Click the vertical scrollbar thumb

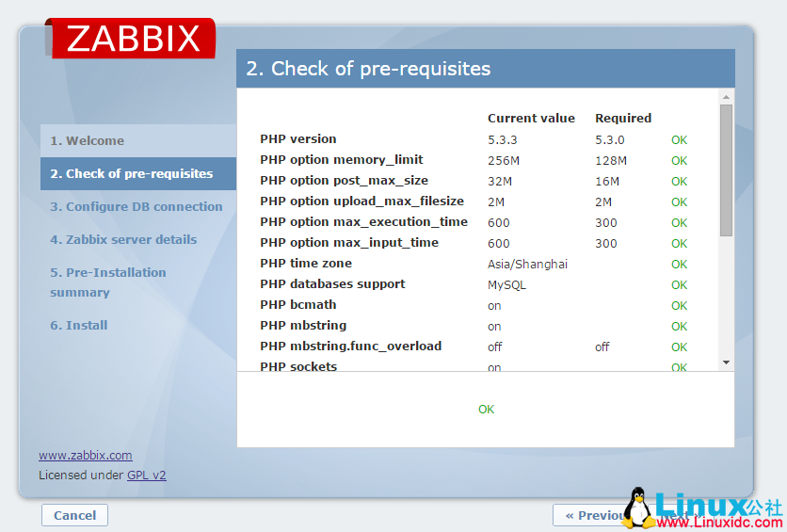[x=726, y=170]
